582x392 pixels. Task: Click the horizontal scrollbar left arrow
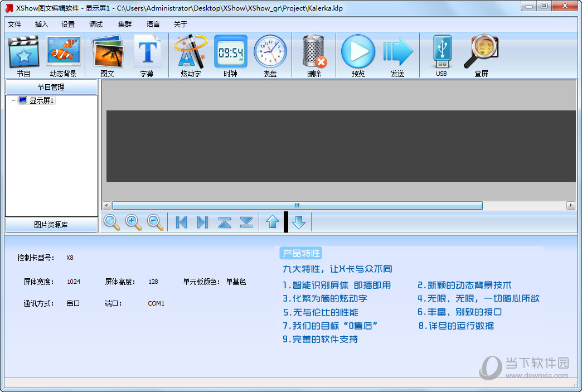point(107,205)
